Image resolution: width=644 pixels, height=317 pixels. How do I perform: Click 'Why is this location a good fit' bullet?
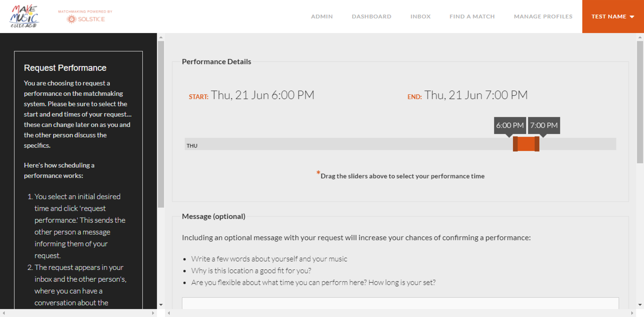251,270
